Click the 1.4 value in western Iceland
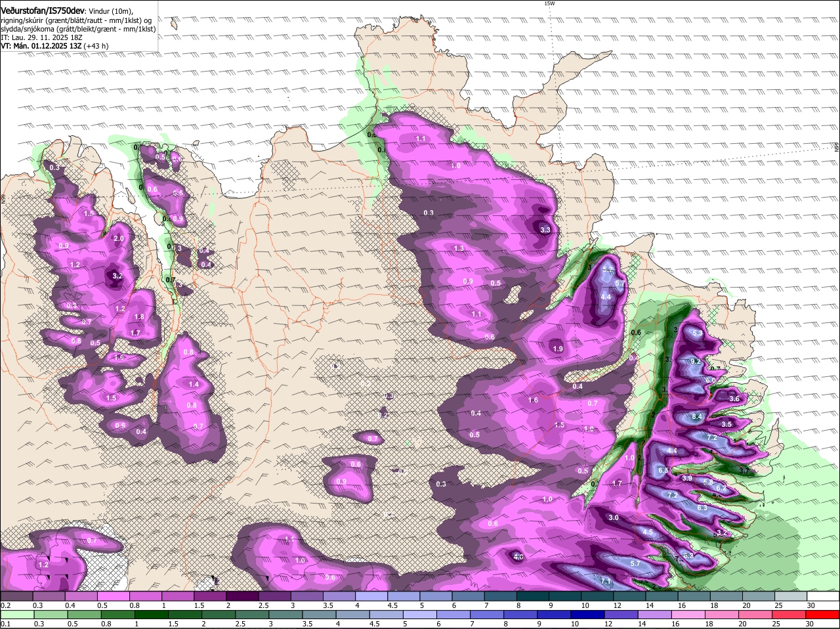 click(x=194, y=385)
